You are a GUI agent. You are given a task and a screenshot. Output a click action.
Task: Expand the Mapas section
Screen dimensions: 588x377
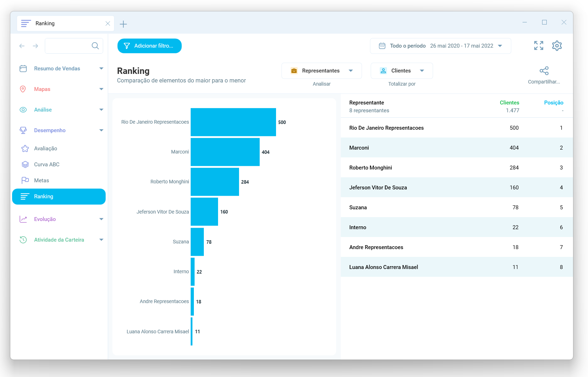tap(101, 89)
